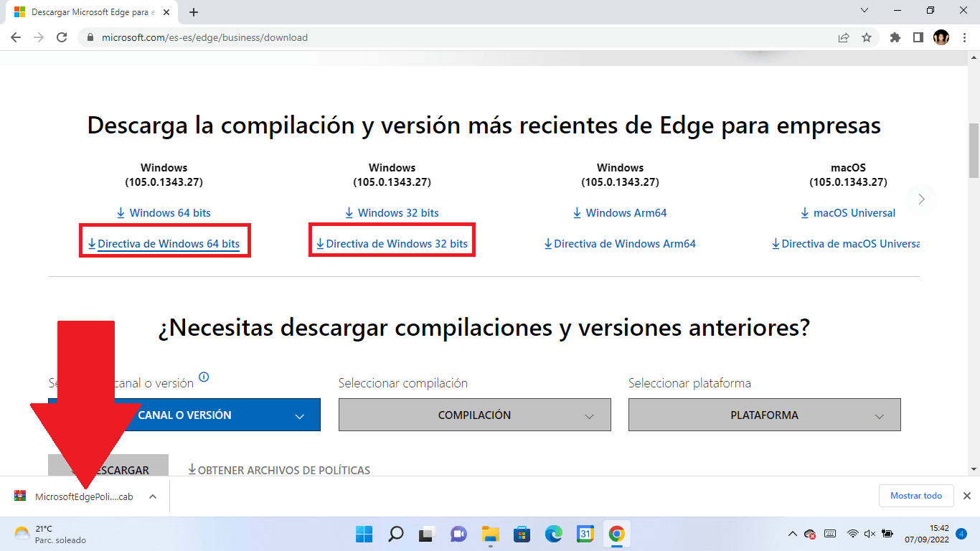This screenshot has height=551, width=980.
Task: Select the Descargar Microsoft Edge tab
Action: click(93, 12)
